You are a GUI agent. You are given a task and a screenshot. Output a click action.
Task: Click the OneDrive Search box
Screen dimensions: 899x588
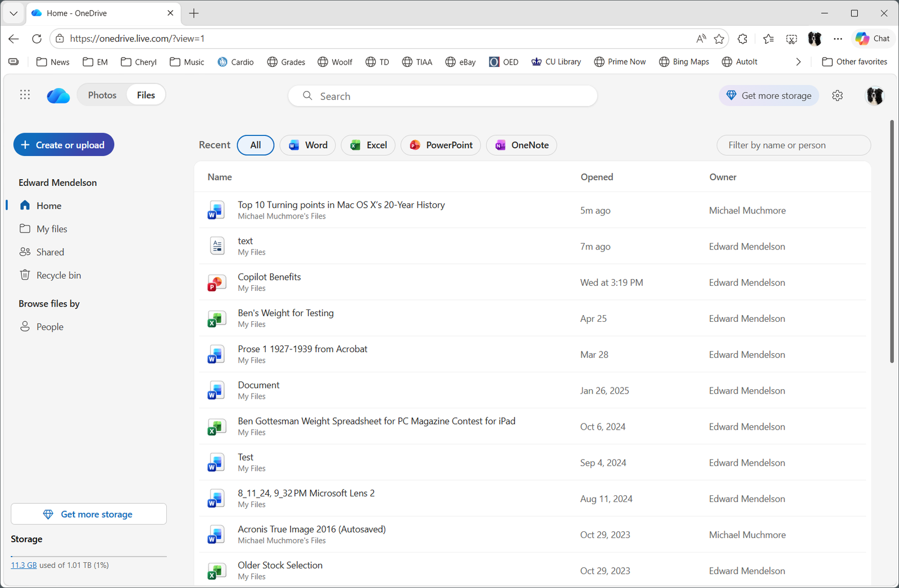pos(443,96)
